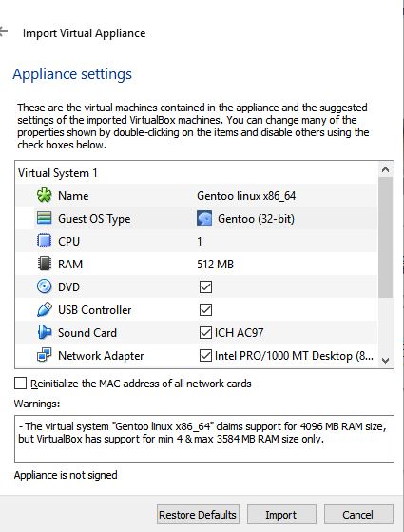Select the 512 MB RAM value

(215, 264)
